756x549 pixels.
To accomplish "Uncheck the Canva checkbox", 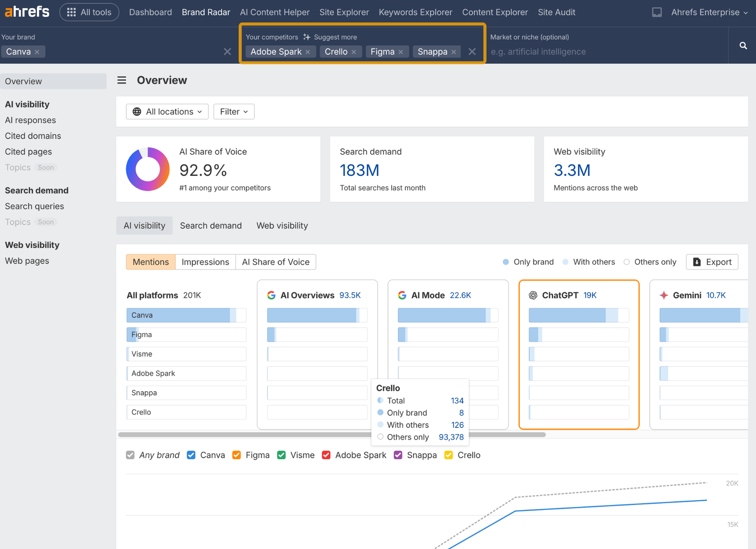I will pyautogui.click(x=191, y=455).
